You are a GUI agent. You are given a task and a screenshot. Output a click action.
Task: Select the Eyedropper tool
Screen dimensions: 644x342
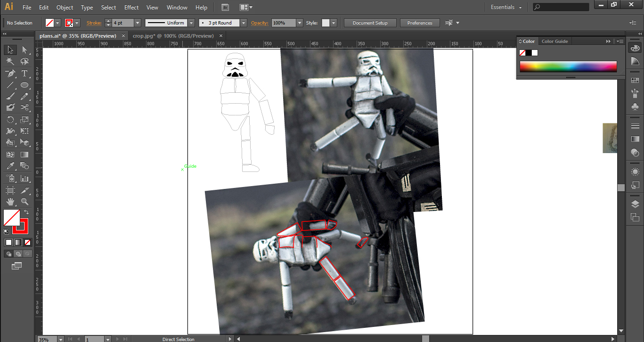coord(10,166)
